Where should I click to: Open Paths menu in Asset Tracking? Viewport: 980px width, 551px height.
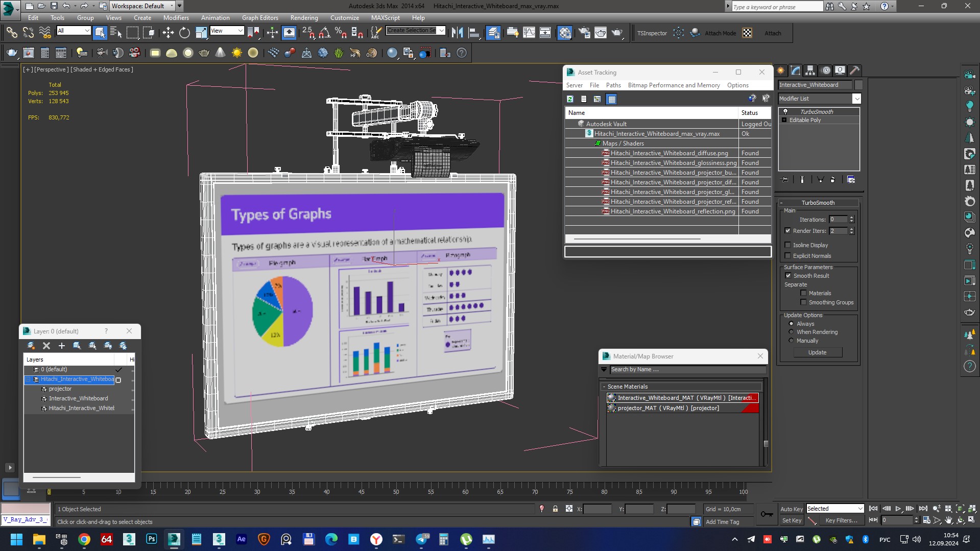pyautogui.click(x=613, y=85)
